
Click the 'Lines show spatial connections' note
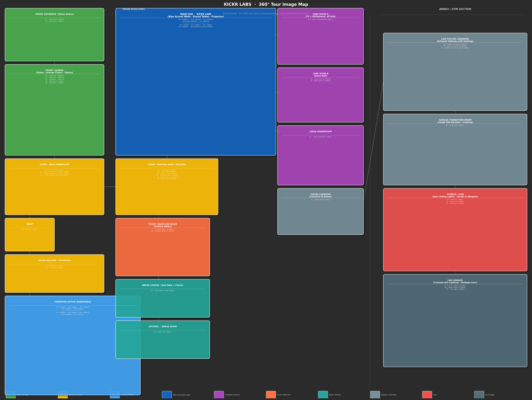click(x=295, y=13)
